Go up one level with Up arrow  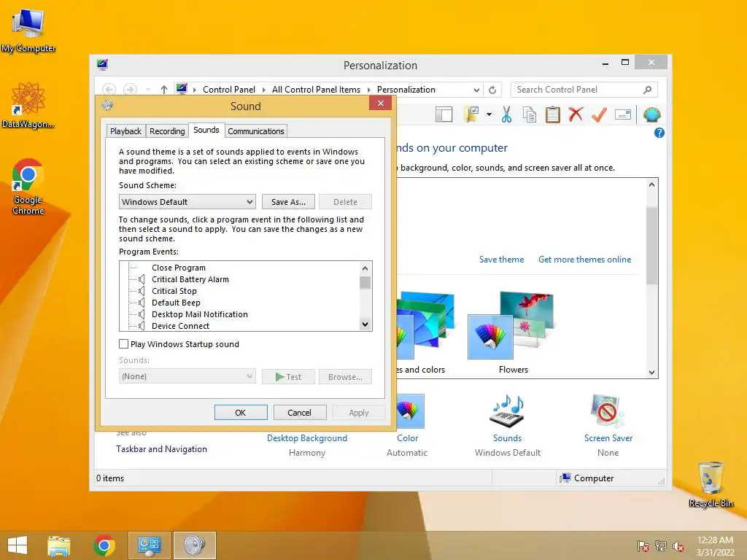164,90
